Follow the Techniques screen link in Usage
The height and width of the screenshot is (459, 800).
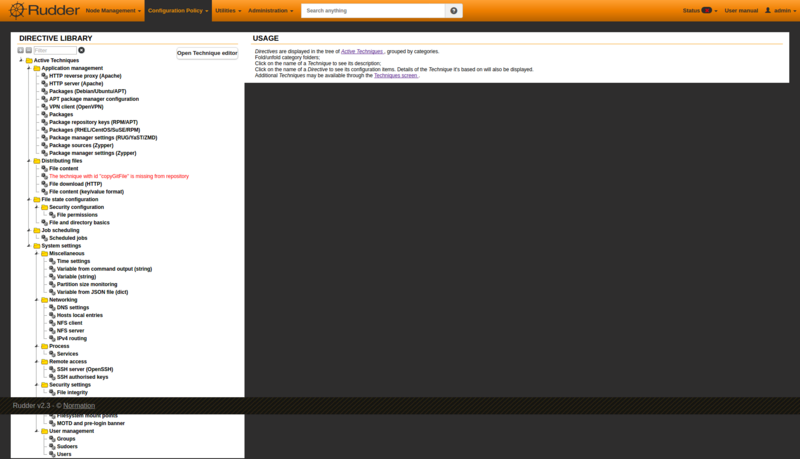(x=396, y=75)
